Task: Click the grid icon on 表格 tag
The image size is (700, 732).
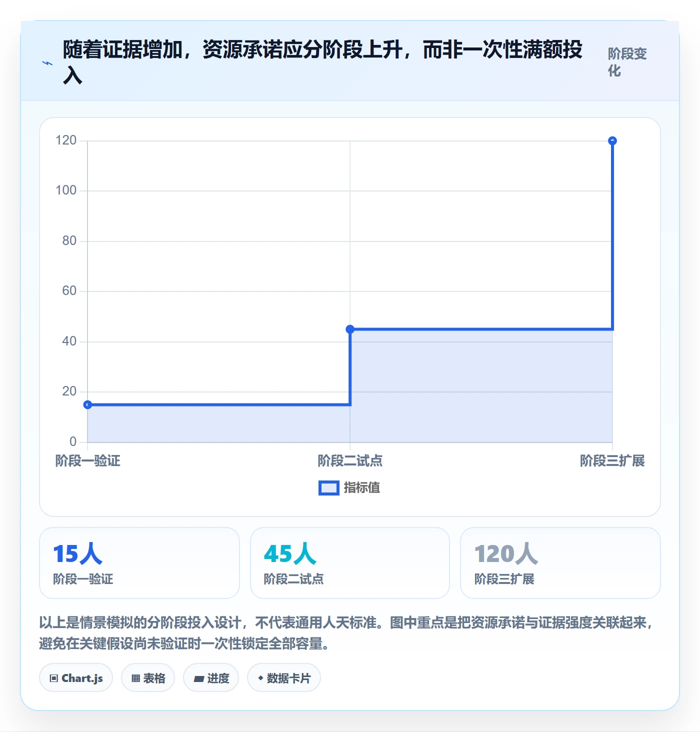Action: coord(135,678)
